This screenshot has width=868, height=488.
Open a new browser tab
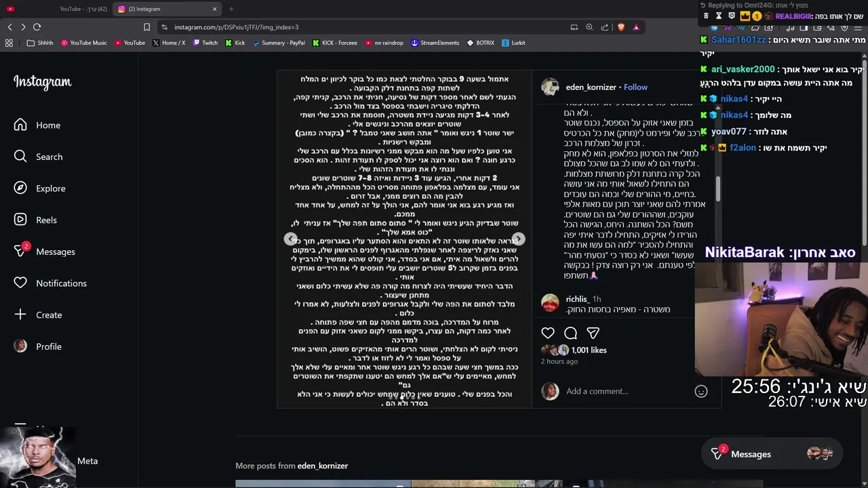[x=231, y=9]
